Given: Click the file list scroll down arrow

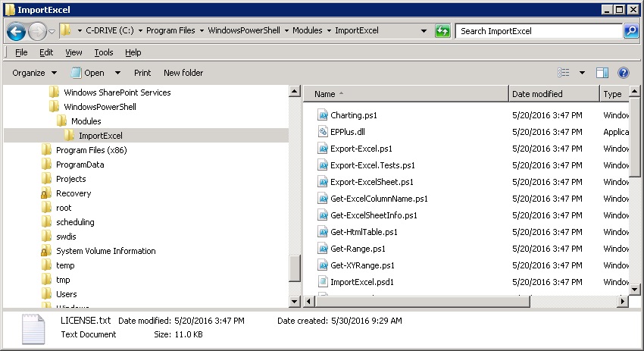Looking at the screenshot, I should coord(634,290).
